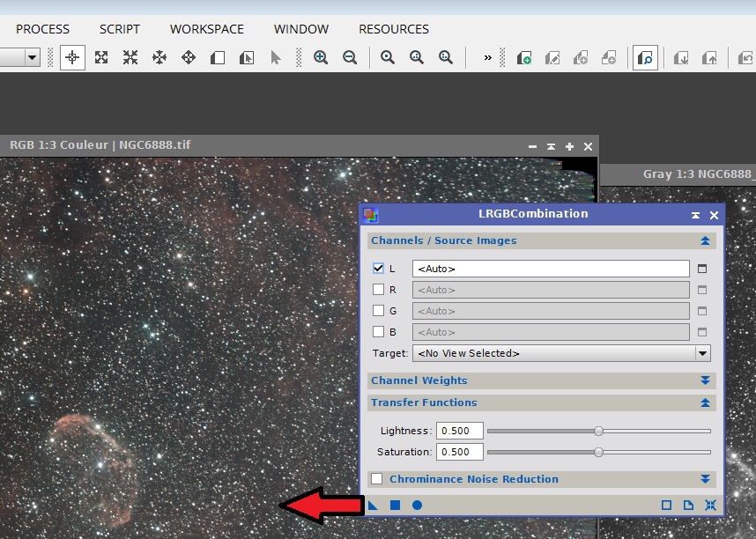756x539 pixels.
Task: Click the third magnifier zoom icon
Action: [x=446, y=58]
